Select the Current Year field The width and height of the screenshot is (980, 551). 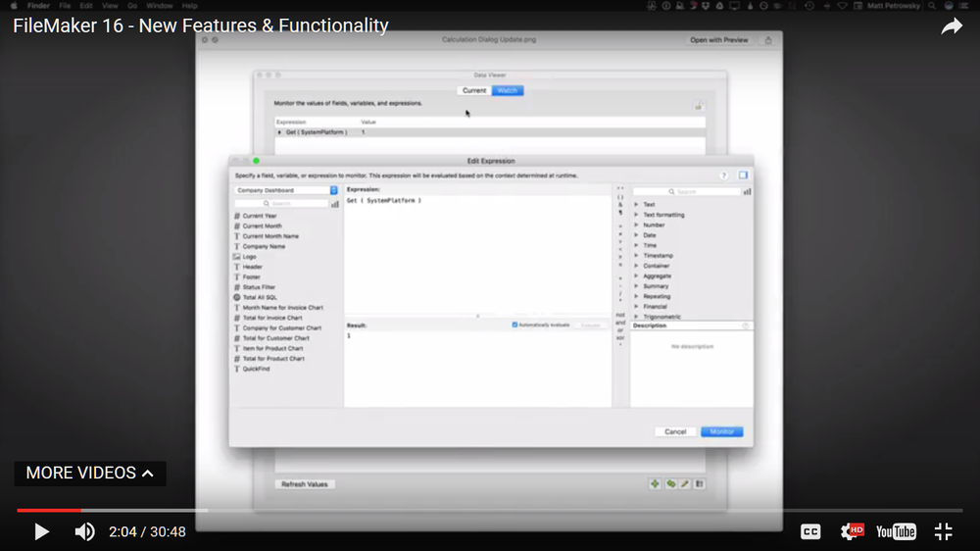pos(259,216)
